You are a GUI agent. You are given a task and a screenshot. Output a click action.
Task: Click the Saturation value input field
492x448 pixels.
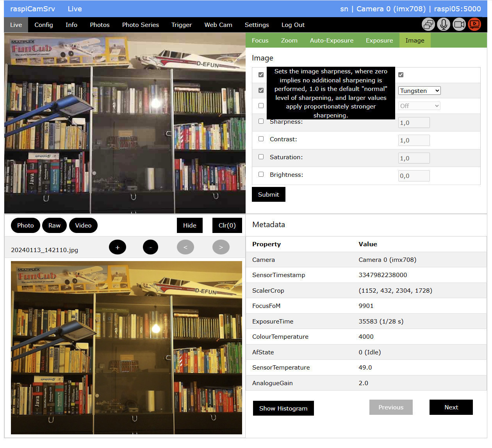414,158
